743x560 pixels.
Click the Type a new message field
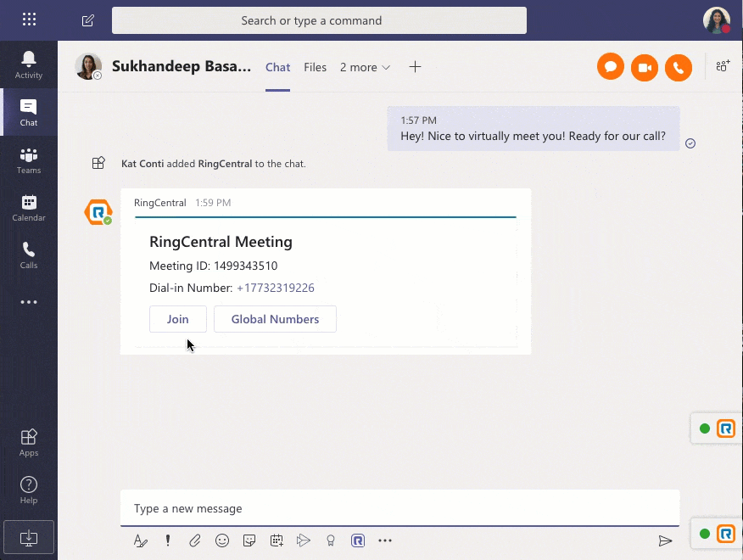click(399, 508)
